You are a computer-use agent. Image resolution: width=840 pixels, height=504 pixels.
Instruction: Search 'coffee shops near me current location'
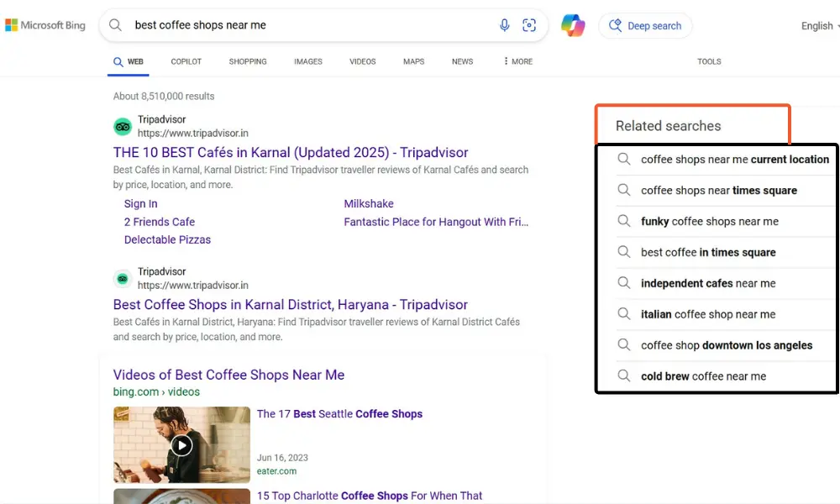pos(735,159)
